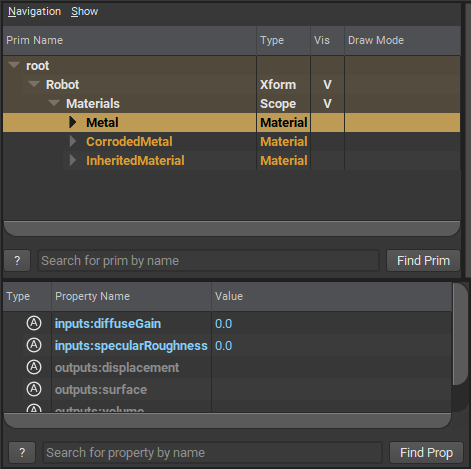Collapse the Robot Xform node

(34, 84)
